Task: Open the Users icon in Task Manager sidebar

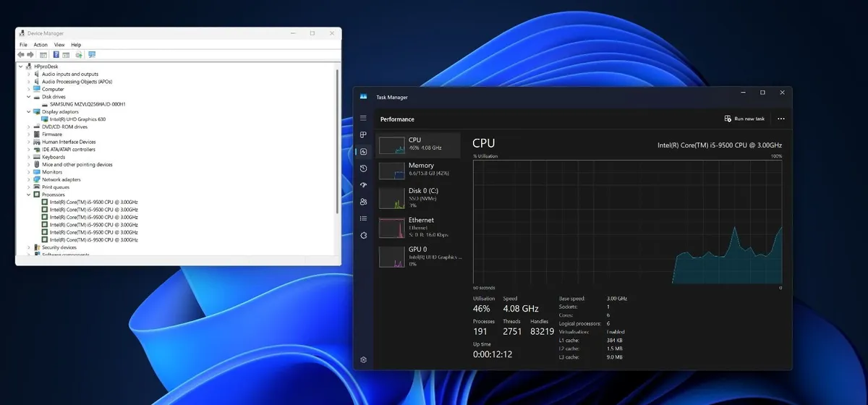Action: click(x=363, y=202)
